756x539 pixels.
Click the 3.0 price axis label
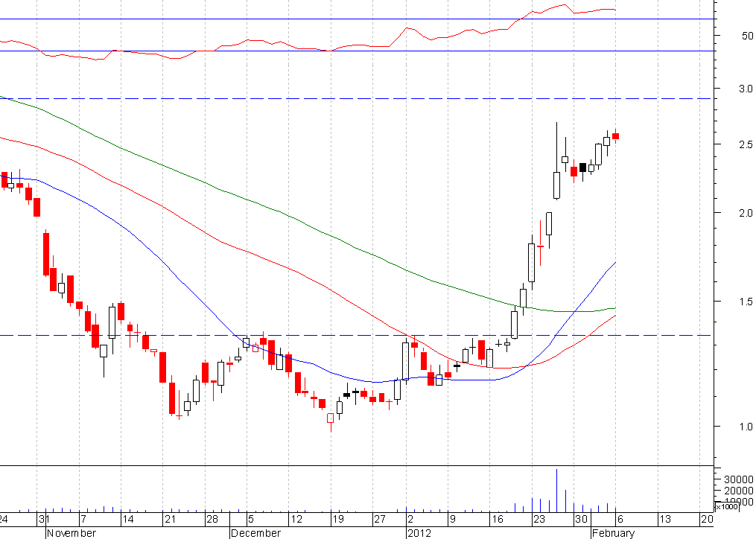[x=746, y=89]
